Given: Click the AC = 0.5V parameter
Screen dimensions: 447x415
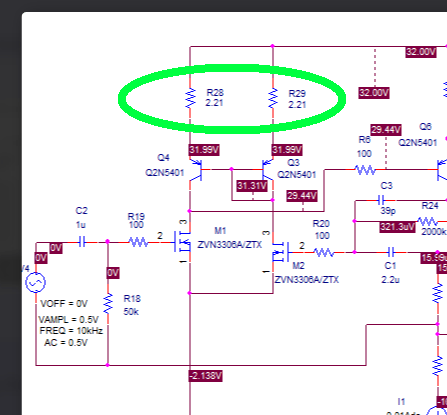Looking at the screenshot, I should click(x=66, y=343).
